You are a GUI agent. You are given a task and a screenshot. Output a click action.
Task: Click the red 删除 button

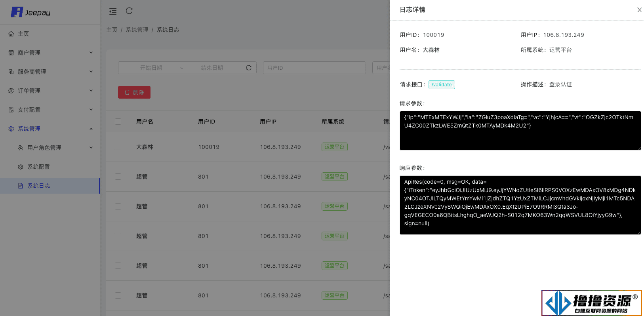134,92
